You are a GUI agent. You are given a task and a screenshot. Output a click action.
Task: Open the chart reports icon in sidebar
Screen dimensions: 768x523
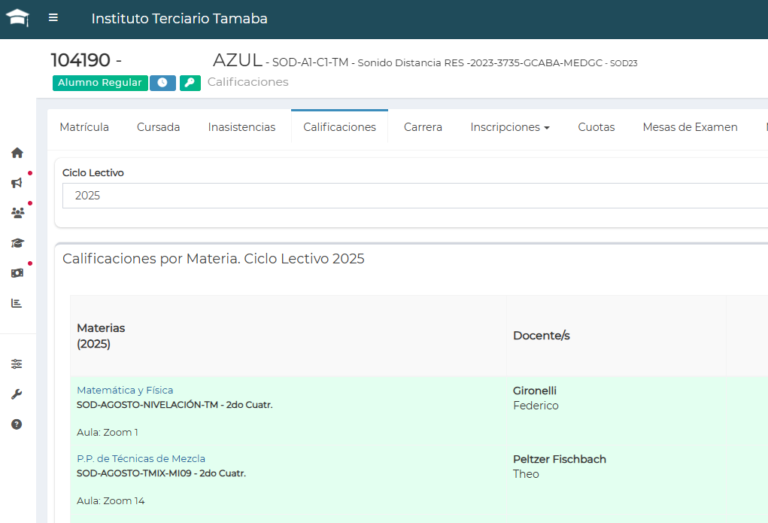pos(17,303)
